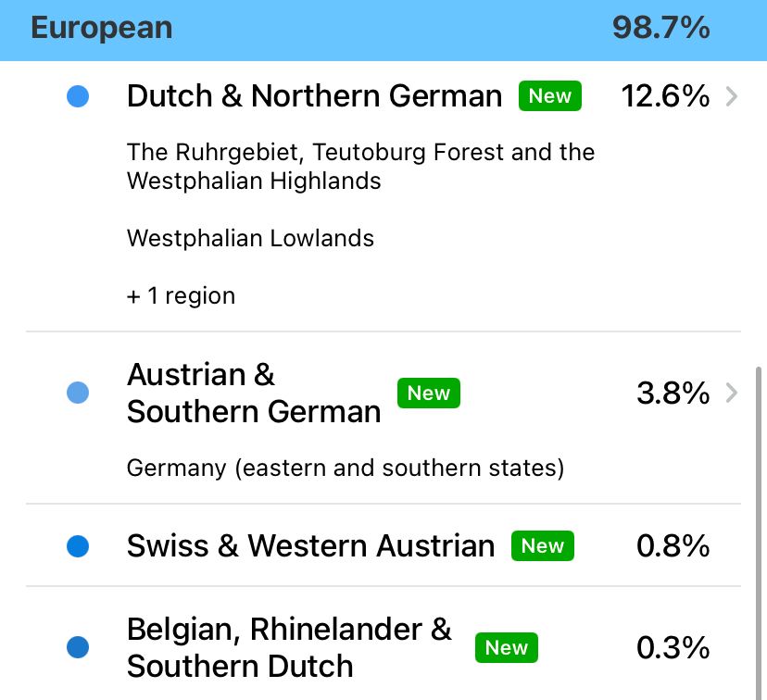
Task: Click the New badge beside Swiss & Western Austrian
Action: tap(542, 545)
